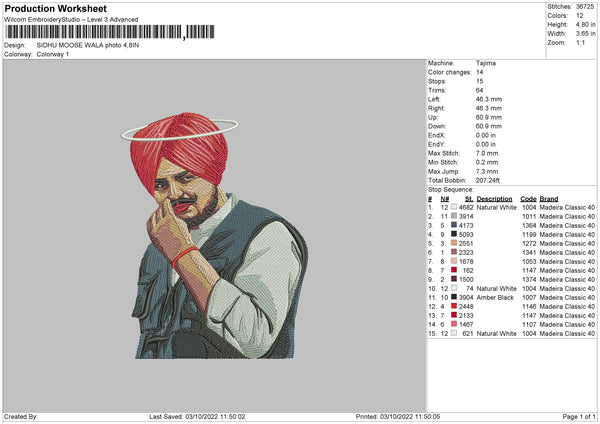600x424 pixels.
Task: Click the white swatch beside stitch count 621
Action: [454, 333]
